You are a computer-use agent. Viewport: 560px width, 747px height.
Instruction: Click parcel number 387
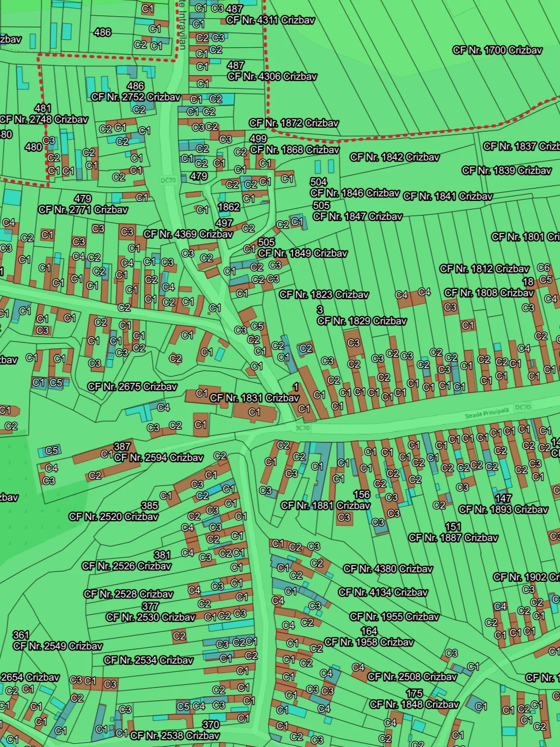pyautogui.click(x=122, y=447)
